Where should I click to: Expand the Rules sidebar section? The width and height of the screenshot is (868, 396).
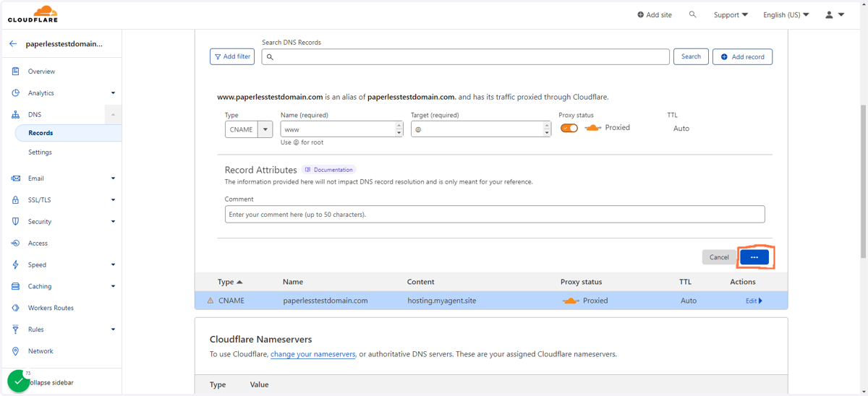(x=113, y=330)
